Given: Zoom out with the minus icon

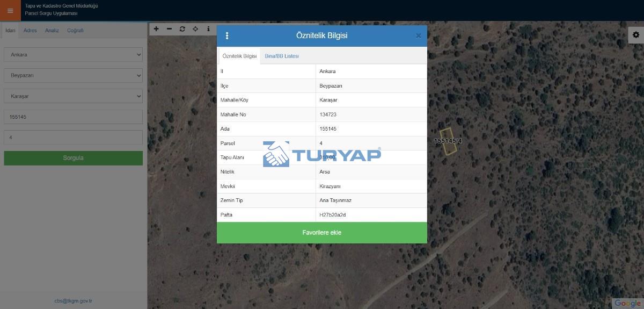Looking at the screenshot, I should point(169,29).
